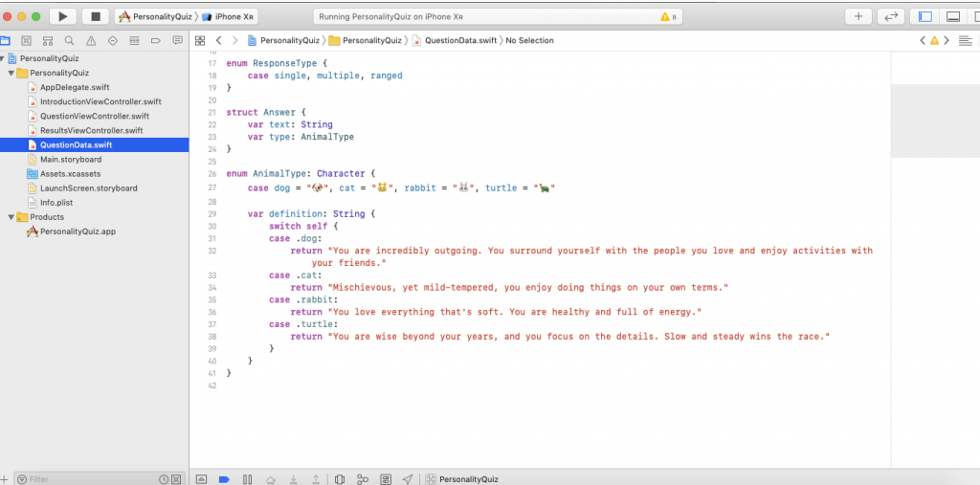The width and height of the screenshot is (980, 485).
Task: Click the warning count badge in activity bar
Action: click(x=668, y=17)
